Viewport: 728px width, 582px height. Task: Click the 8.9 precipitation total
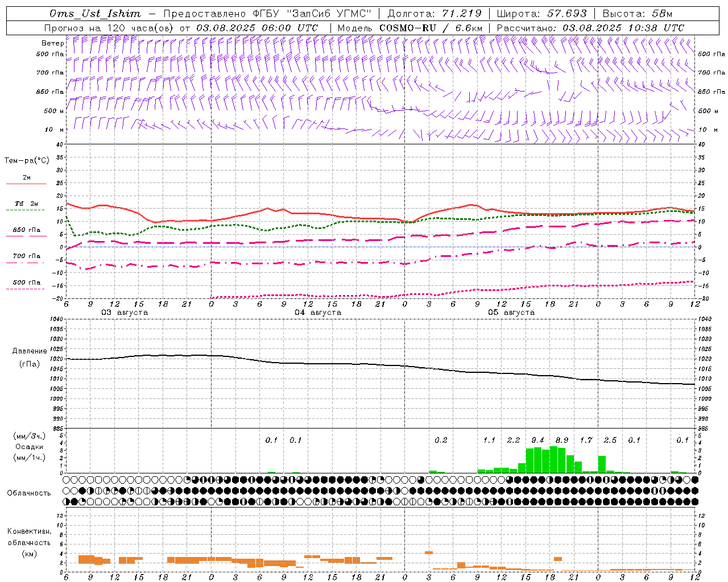click(x=562, y=440)
